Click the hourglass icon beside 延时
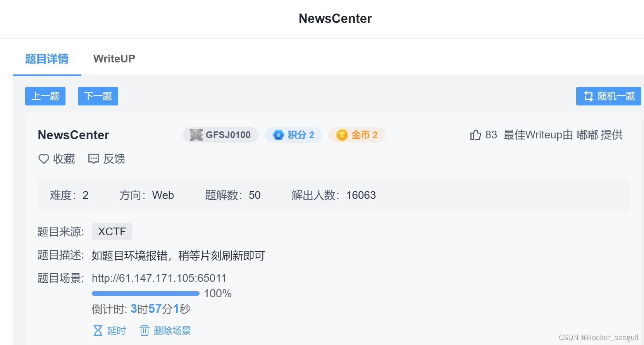Image resolution: width=644 pixels, height=345 pixels. coord(98,330)
